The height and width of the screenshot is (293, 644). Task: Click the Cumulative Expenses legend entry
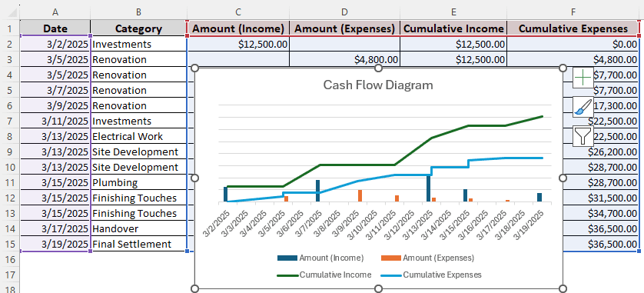coord(431,275)
